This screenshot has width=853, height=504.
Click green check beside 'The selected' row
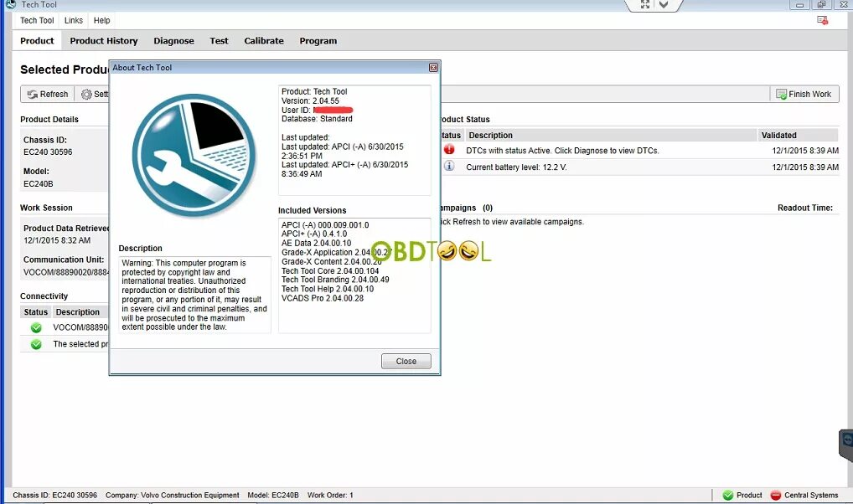(36, 344)
